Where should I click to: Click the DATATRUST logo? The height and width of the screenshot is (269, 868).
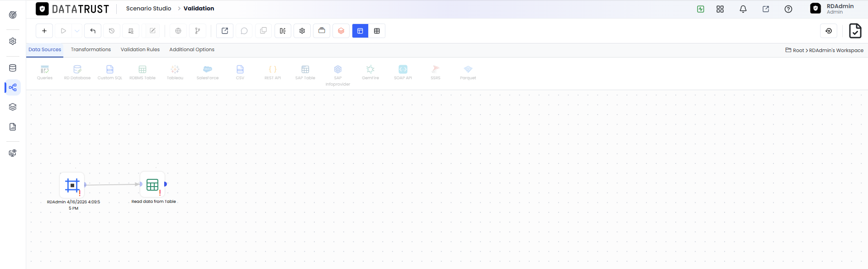(72, 9)
